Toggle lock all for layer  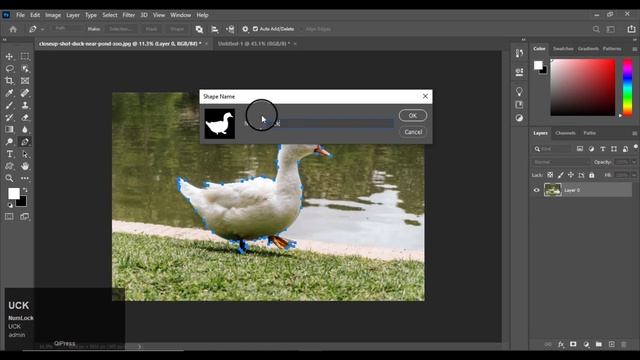click(591, 175)
